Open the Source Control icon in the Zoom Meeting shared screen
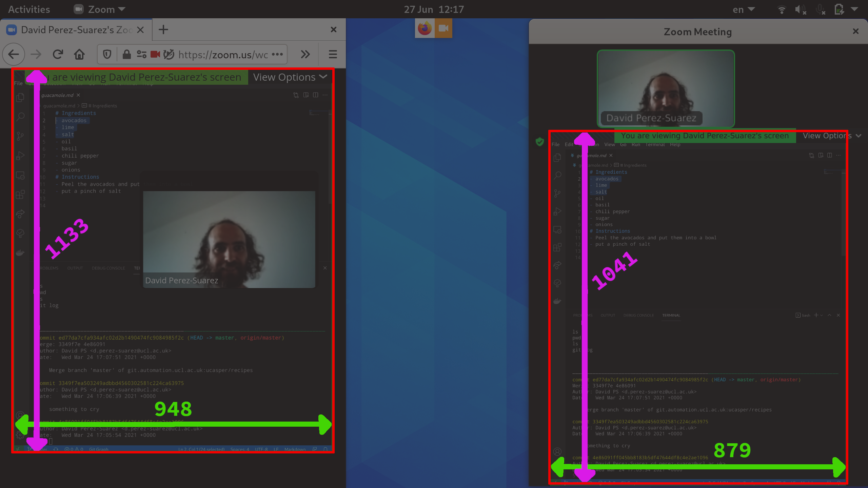868x488 pixels. (557, 194)
